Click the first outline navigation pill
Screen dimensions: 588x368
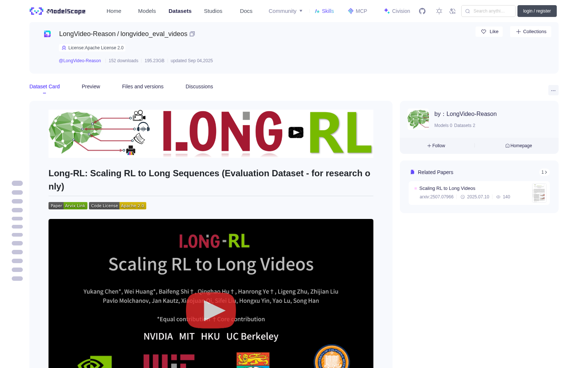[x=17, y=183]
